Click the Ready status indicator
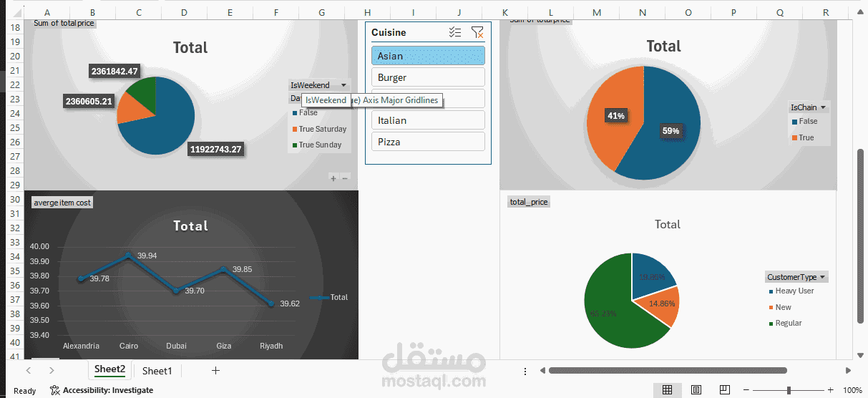This screenshot has height=398, width=868. coord(25,390)
